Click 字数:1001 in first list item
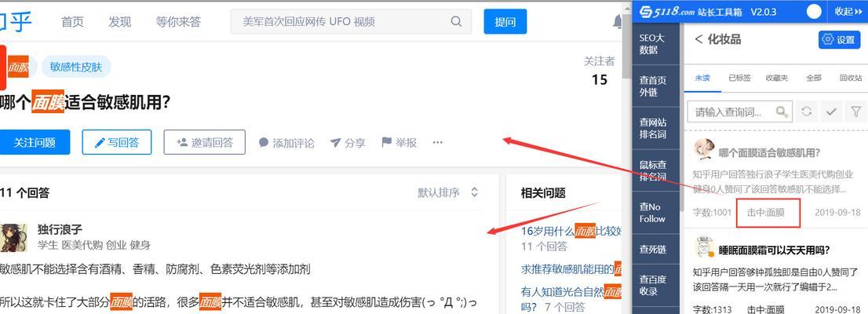This screenshot has height=314, width=868. 712,212
